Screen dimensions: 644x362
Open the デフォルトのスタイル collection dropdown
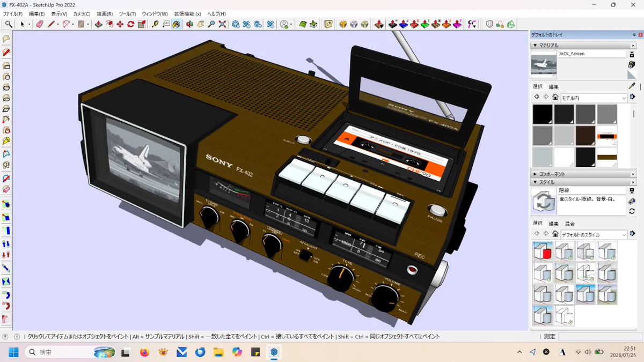coord(594,234)
